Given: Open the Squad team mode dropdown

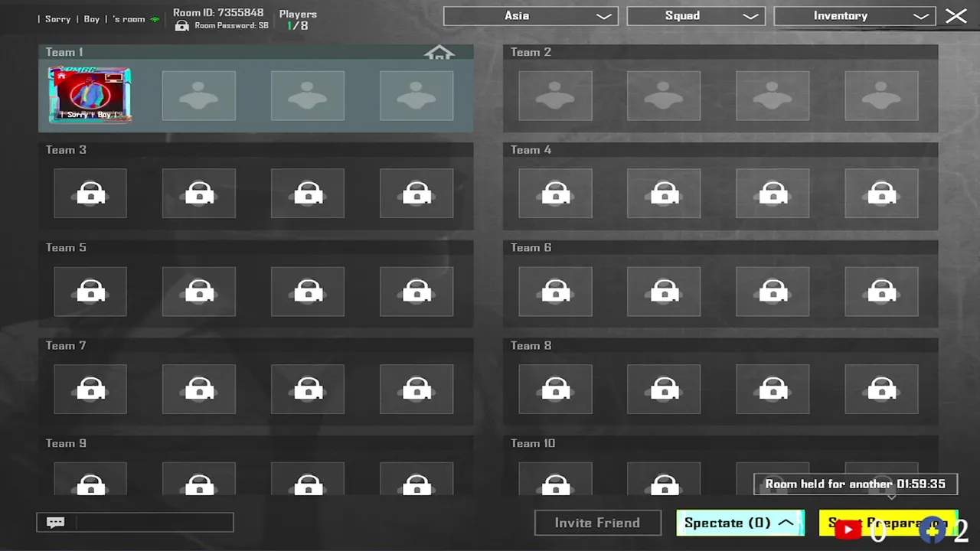Looking at the screenshot, I should pos(696,16).
